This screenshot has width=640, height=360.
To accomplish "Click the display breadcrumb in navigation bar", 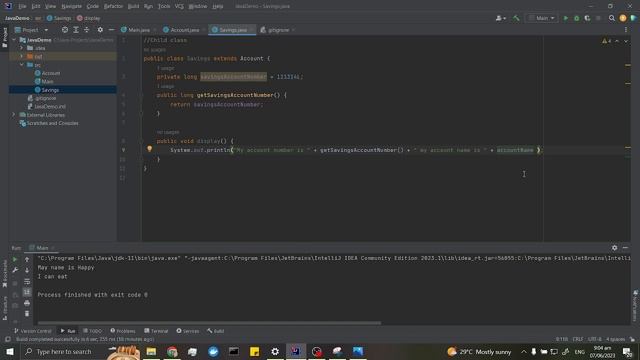I will [x=89, y=18].
